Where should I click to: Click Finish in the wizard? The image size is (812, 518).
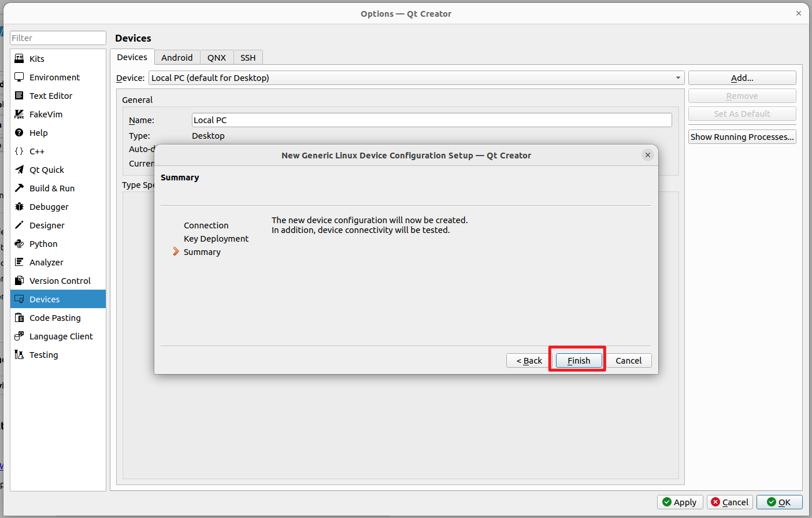click(579, 360)
